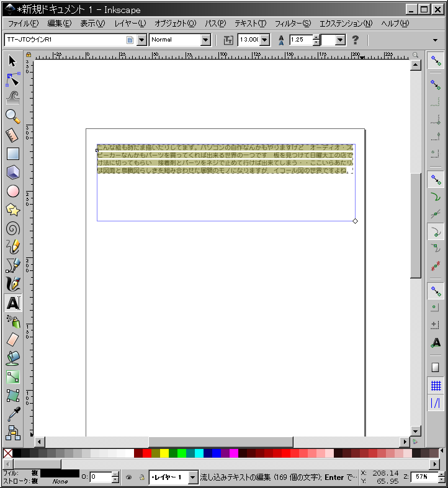448x488 pixels.
Task: Click the font collection document icon
Action: tap(130, 40)
